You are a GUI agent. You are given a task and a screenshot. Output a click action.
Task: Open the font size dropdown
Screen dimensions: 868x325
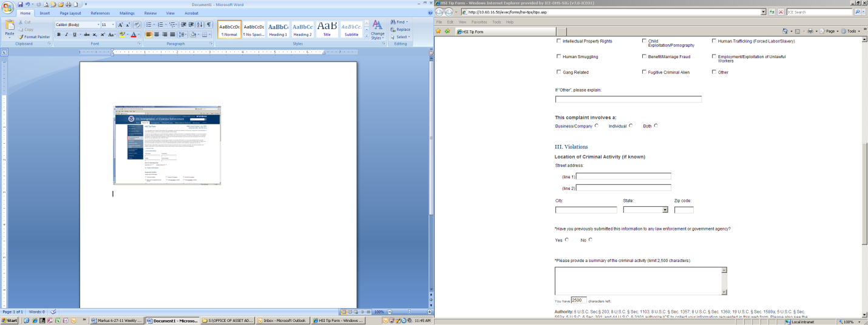point(113,25)
